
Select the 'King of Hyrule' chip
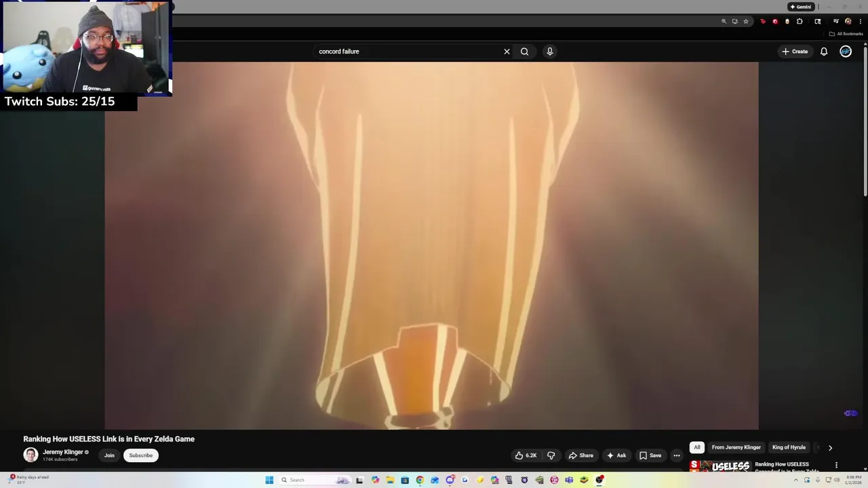click(789, 447)
